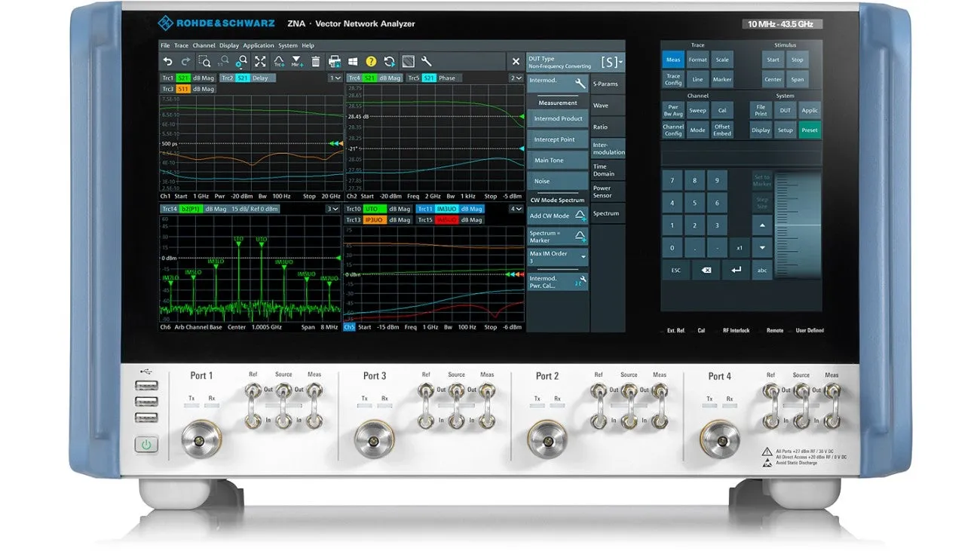This screenshot has height=551, width=980.
Task: Toggle the Meas key in the Trace section
Action: (673, 60)
